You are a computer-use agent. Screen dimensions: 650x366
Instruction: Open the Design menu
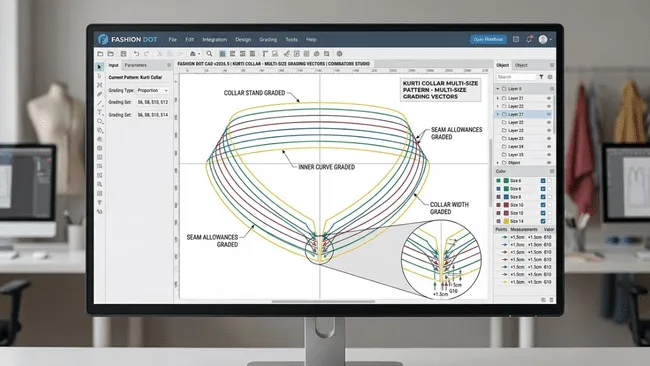(x=243, y=39)
